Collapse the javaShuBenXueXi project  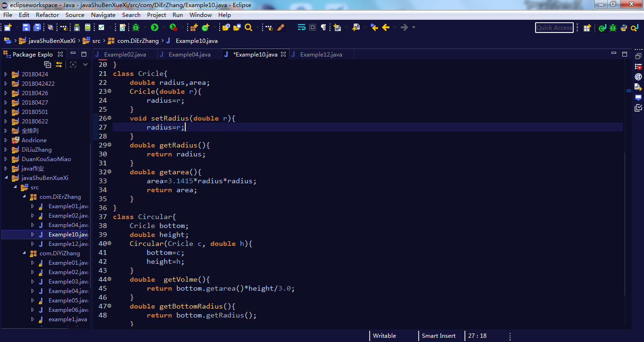pos(6,178)
